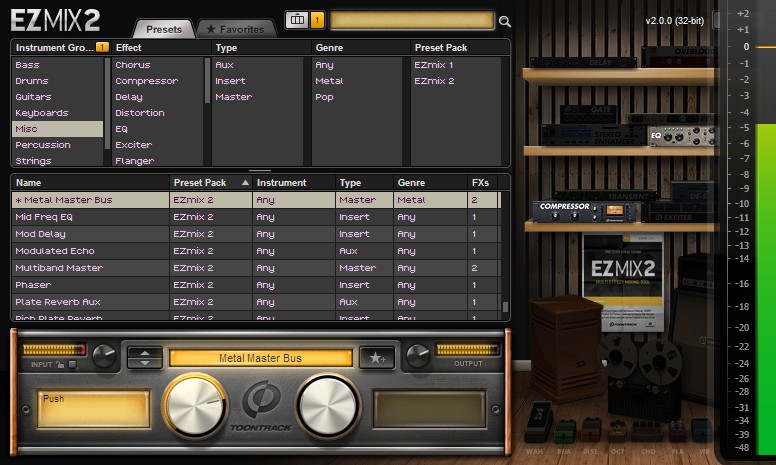This screenshot has width=776, height=465.
Task: Load the Multiband Master preset
Action: pyautogui.click(x=255, y=268)
